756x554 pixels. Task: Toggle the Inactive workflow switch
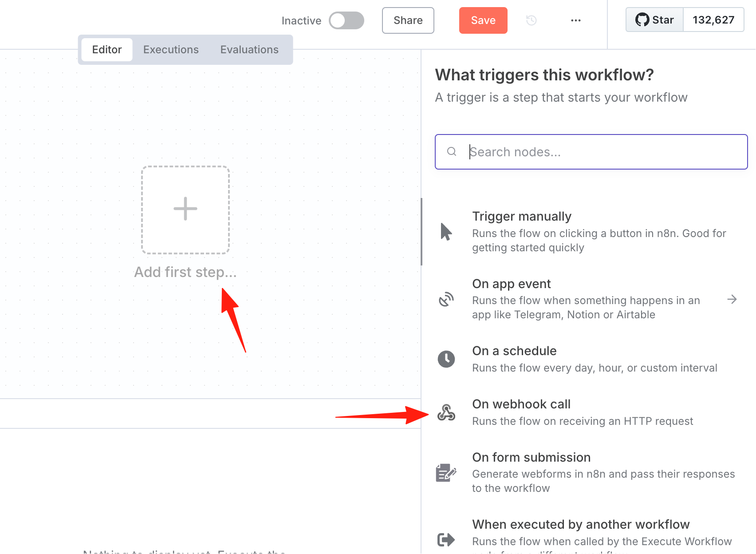click(x=346, y=20)
